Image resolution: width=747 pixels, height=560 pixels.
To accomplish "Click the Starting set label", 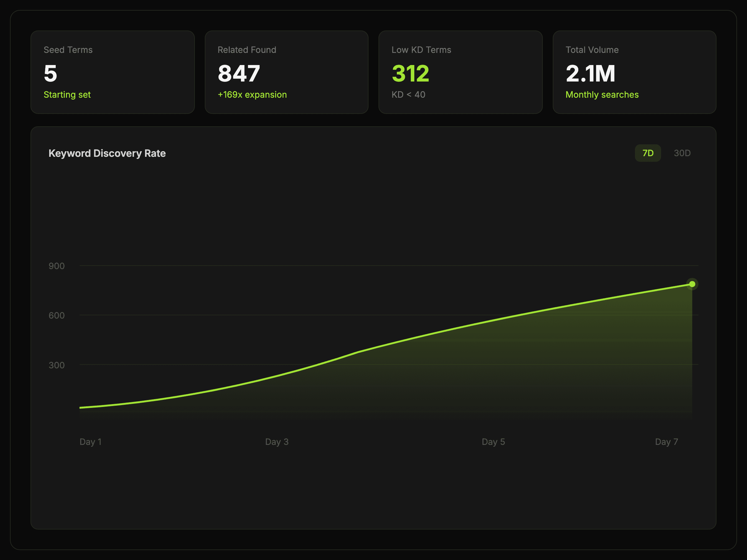I will point(67,95).
